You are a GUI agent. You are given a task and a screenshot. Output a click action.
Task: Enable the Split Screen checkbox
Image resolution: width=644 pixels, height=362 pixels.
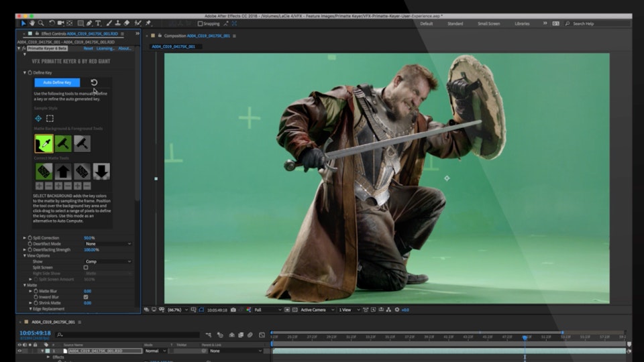pyautogui.click(x=86, y=267)
